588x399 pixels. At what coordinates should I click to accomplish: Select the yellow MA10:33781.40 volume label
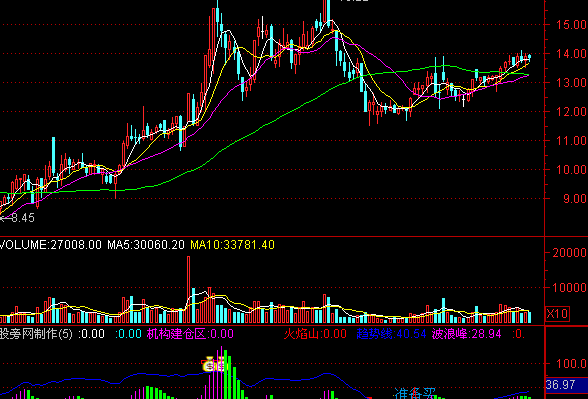pos(232,245)
